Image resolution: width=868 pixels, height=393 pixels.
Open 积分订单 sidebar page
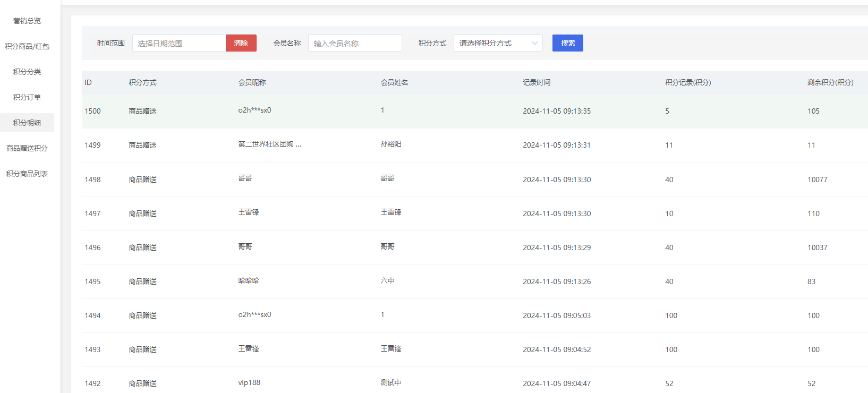(x=27, y=97)
